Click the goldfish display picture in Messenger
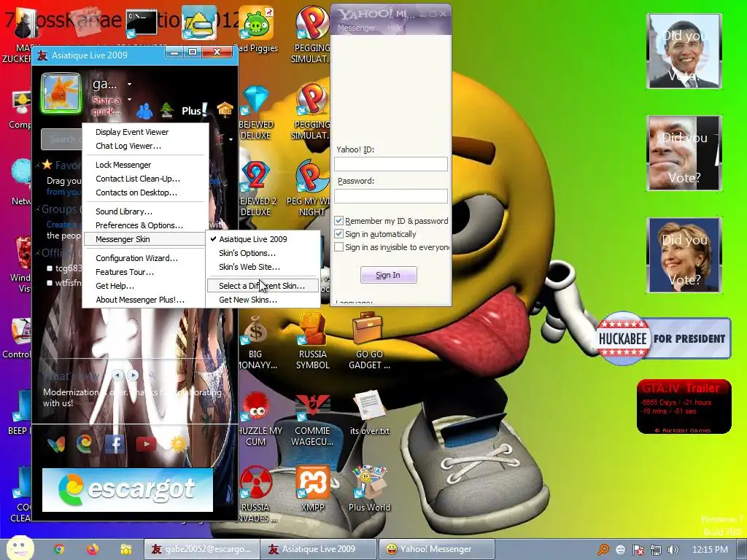The width and height of the screenshot is (747, 560). (x=61, y=93)
